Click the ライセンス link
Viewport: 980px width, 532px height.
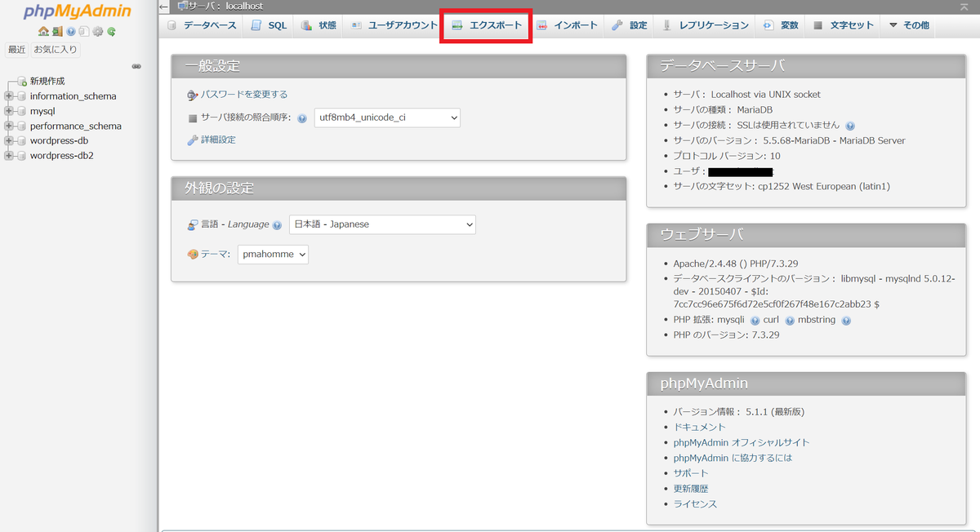point(695,504)
